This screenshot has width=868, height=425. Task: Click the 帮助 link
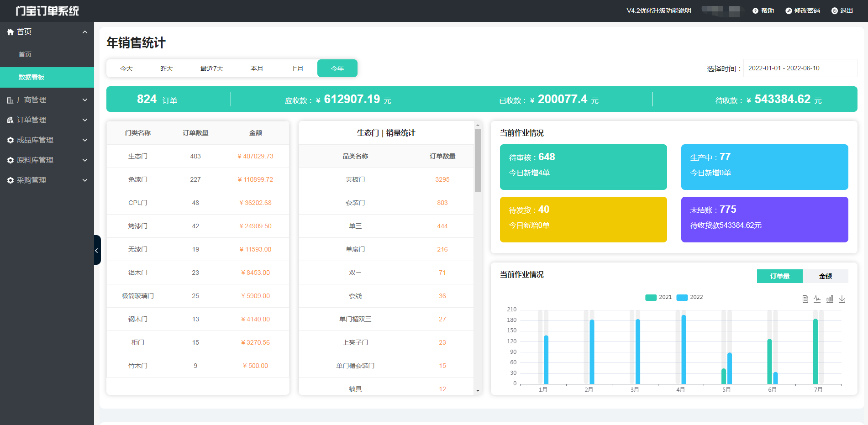click(768, 11)
